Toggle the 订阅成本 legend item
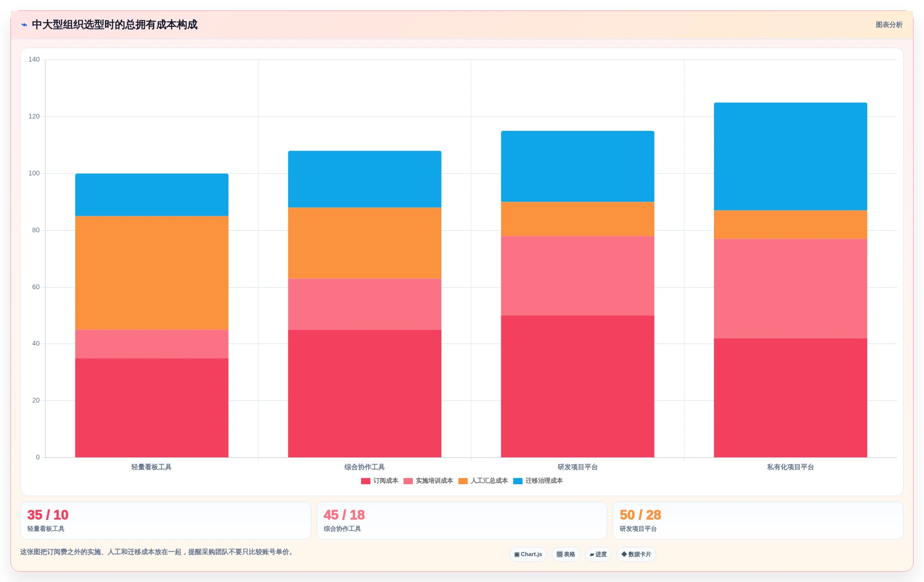 (x=380, y=481)
